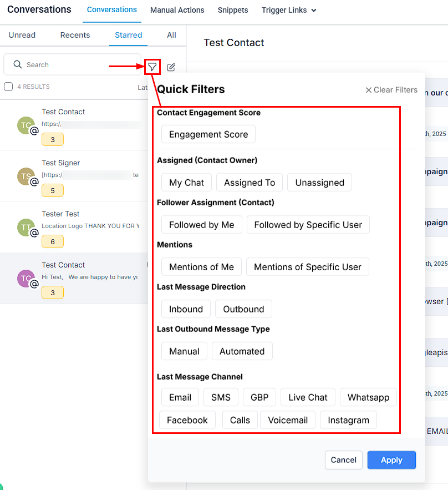Click the Apply button
This screenshot has height=490, width=448.
click(391, 460)
